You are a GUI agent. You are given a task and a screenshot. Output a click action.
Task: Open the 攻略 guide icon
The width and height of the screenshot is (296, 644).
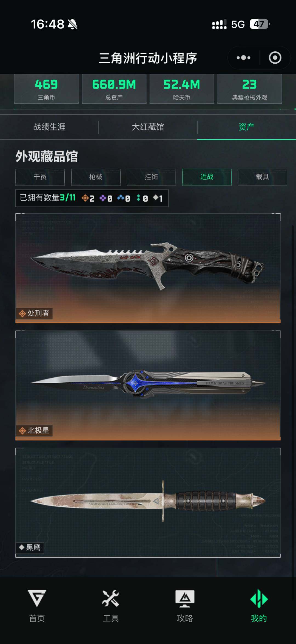185,599
